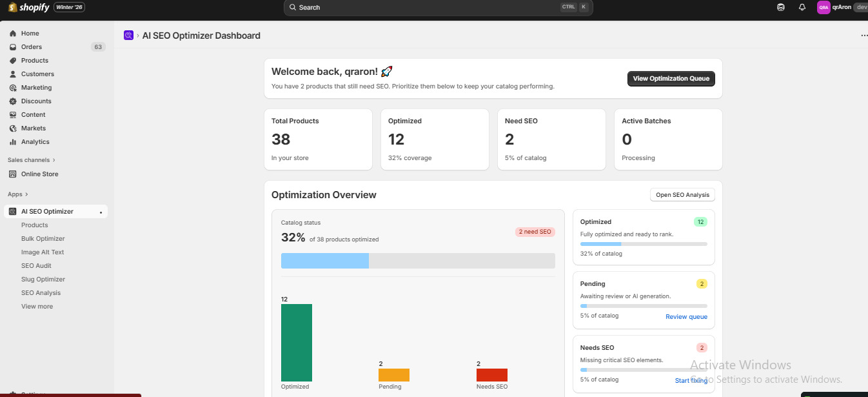The width and height of the screenshot is (868, 397).
Task: Click the Need SEO stat card
Action: [x=551, y=139]
